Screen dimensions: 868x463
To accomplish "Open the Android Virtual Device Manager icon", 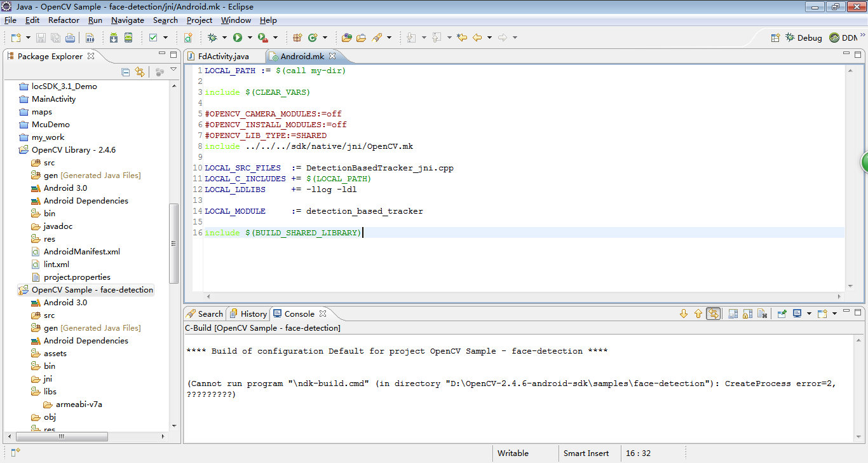I will click(x=128, y=38).
